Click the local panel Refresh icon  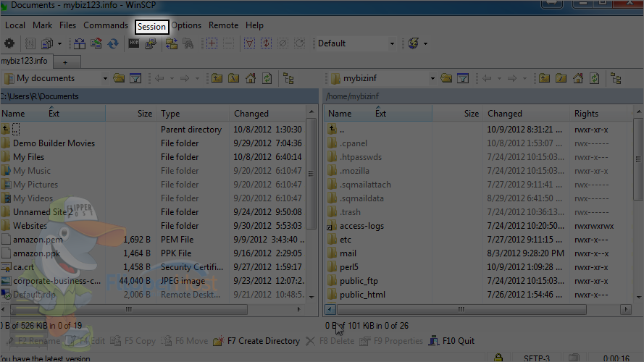pyautogui.click(x=267, y=78)
